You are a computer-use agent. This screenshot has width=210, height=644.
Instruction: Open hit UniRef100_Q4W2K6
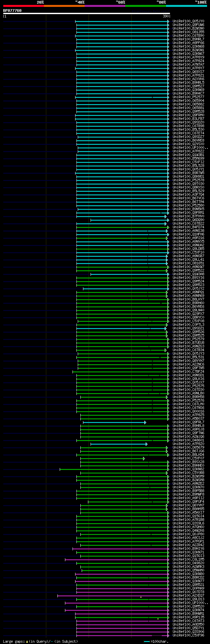[x=188, y=531]
